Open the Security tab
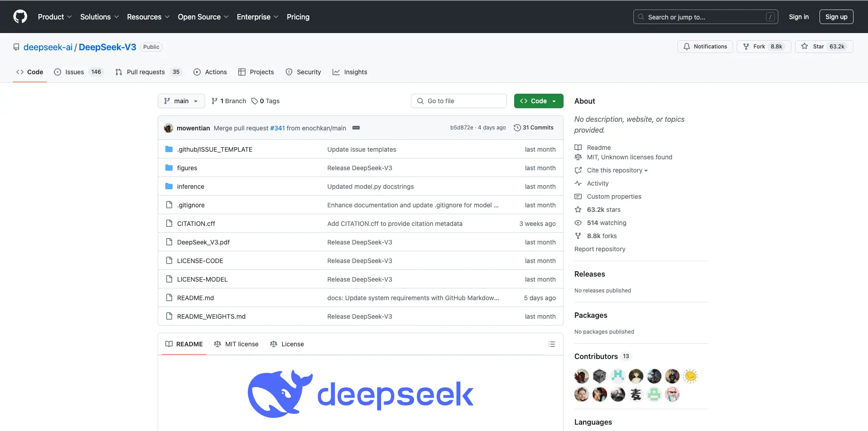Screen dimensions: 868x431 click(x=304, y=72)
